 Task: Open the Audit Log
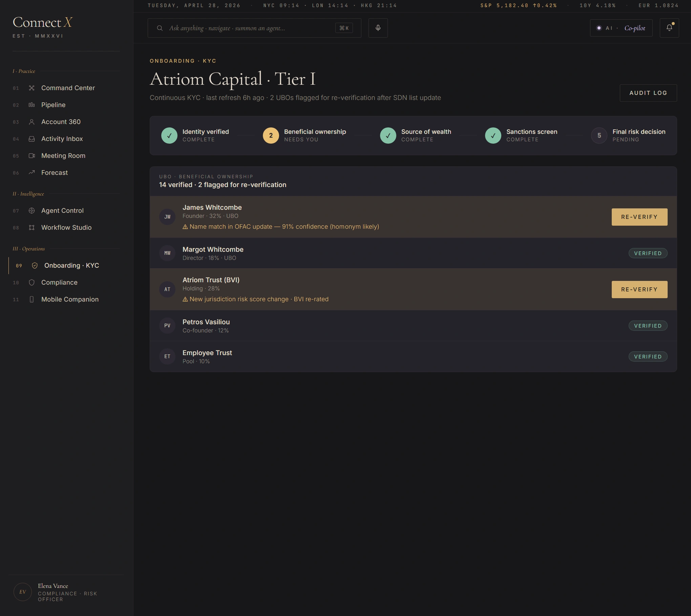[648, 93]
